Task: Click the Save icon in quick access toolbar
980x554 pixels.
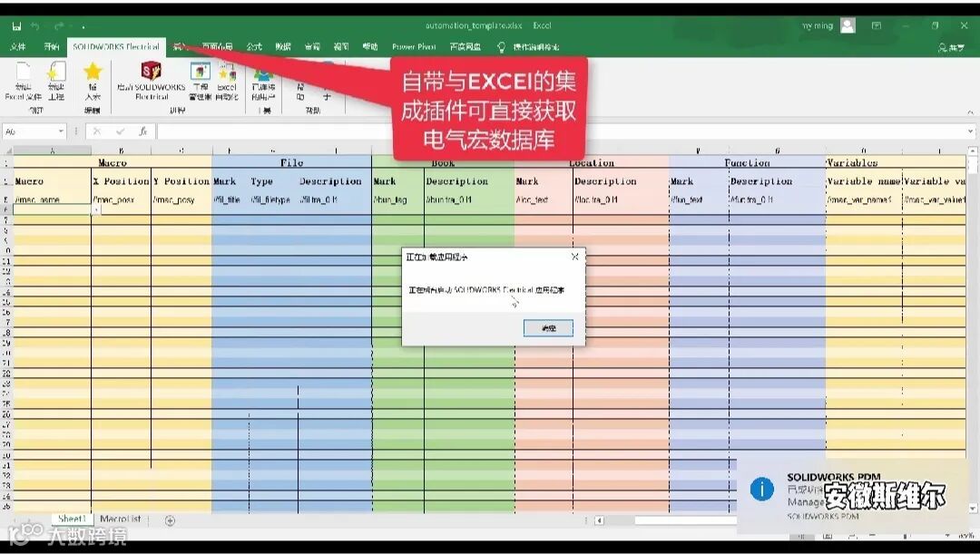Action: [x=16, y=26]
